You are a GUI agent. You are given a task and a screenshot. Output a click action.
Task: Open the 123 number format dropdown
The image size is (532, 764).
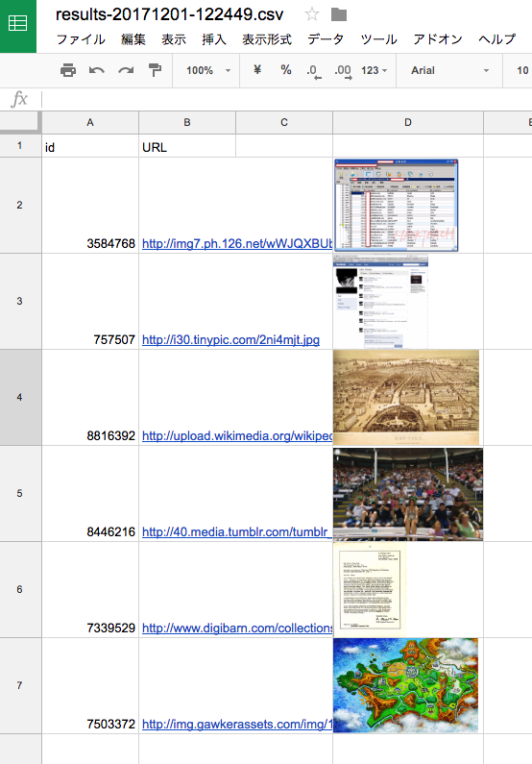coord(374,71)
